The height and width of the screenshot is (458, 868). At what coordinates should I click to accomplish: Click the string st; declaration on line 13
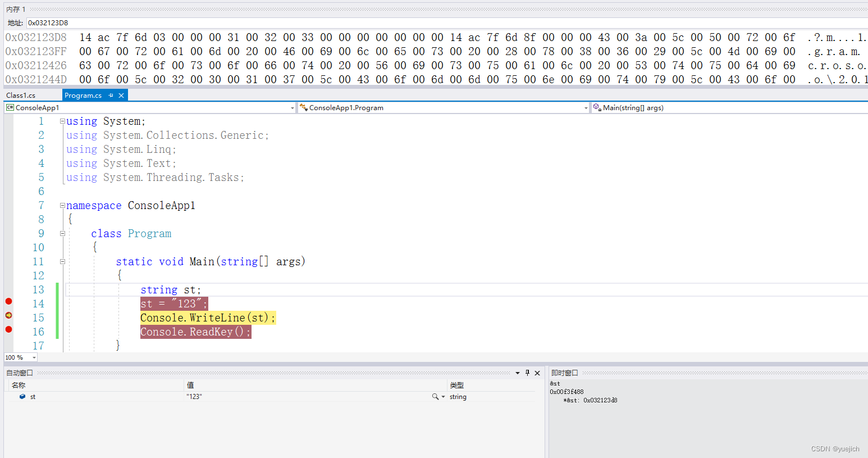pyautogui.click(x=171, y=290)
